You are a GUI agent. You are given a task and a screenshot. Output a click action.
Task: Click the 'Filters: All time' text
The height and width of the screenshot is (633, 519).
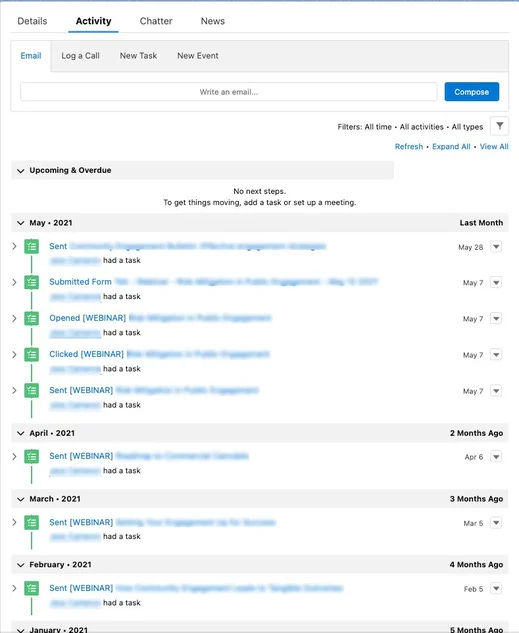coord(364,127)
